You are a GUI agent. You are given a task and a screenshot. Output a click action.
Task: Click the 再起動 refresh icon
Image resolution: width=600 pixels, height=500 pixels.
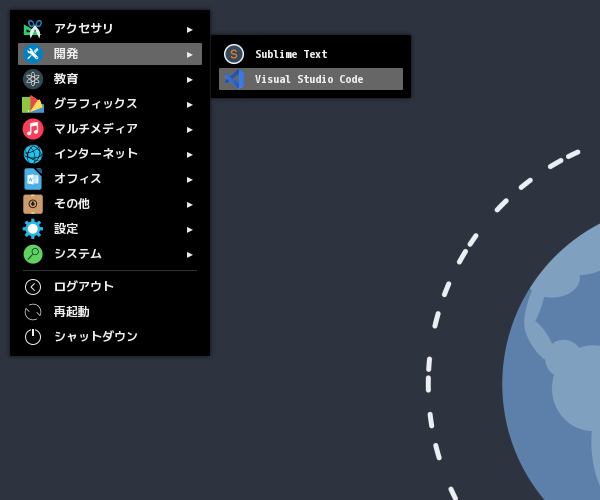point(33,312)
